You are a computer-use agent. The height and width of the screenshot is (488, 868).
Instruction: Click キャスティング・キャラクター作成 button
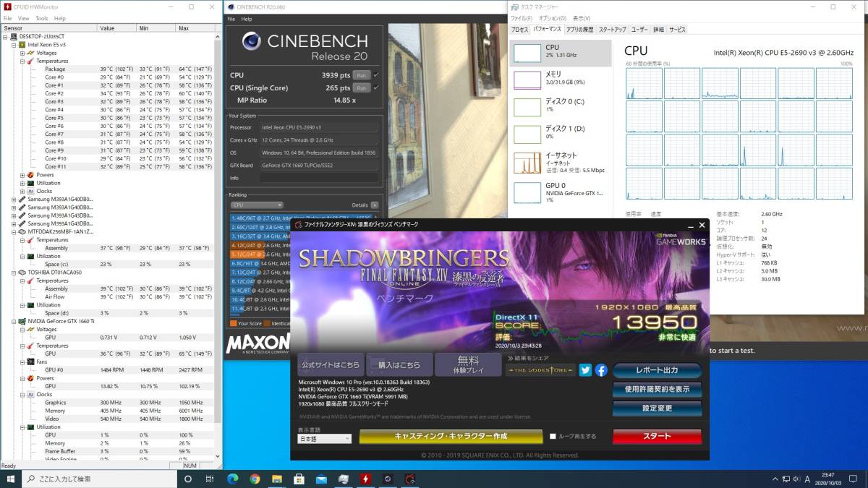tap(451, 436)
